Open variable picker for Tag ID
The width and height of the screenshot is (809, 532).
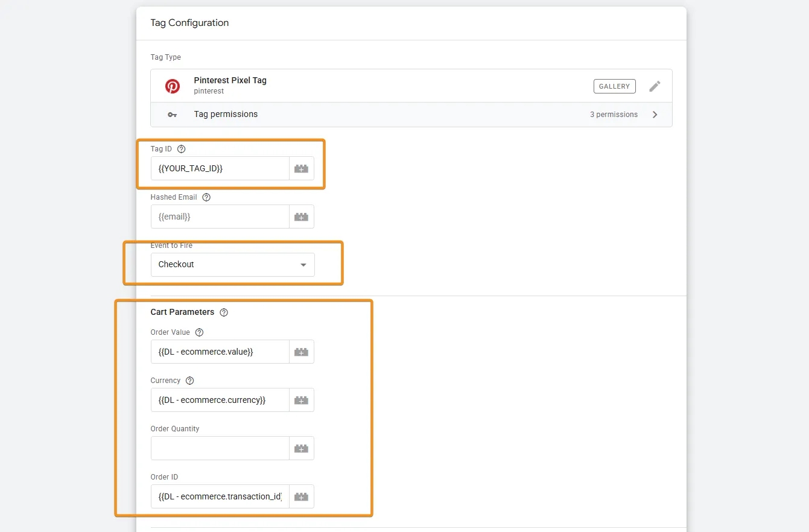pos(301,168)
